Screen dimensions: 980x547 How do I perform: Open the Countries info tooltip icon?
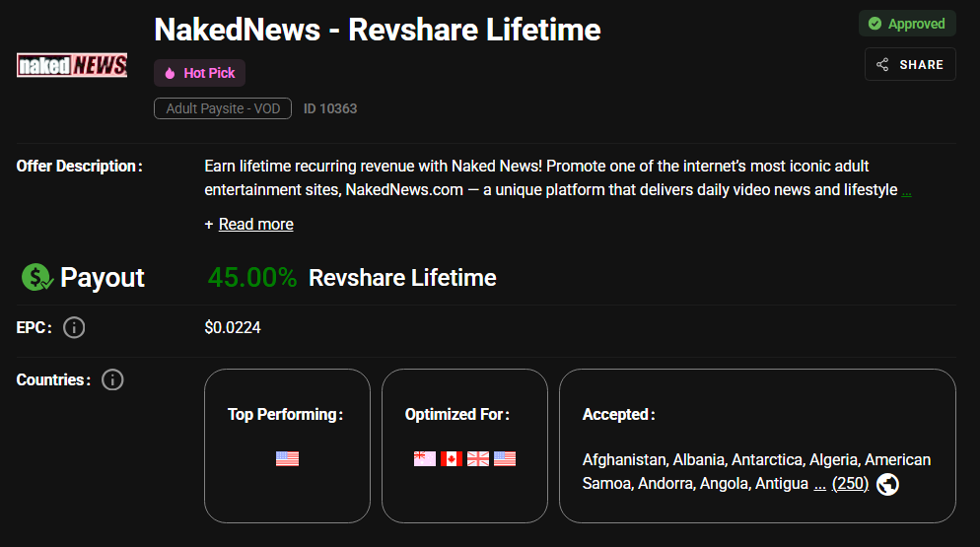click(112, 379)
